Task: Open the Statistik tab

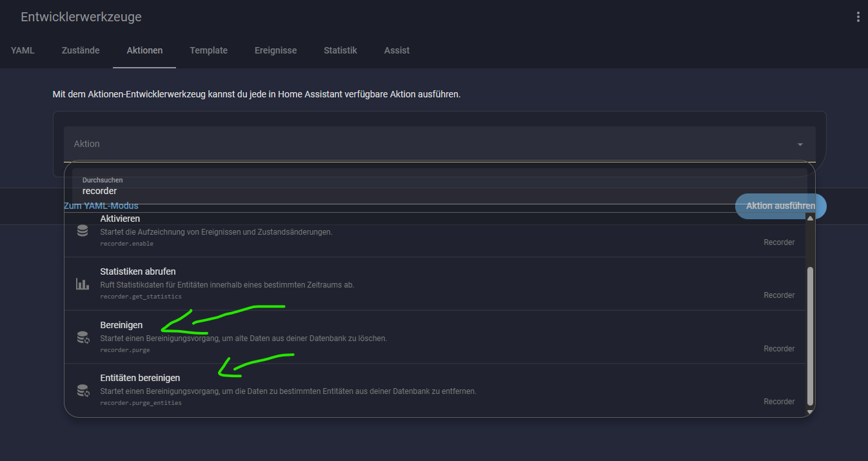Action: (340, 50)
